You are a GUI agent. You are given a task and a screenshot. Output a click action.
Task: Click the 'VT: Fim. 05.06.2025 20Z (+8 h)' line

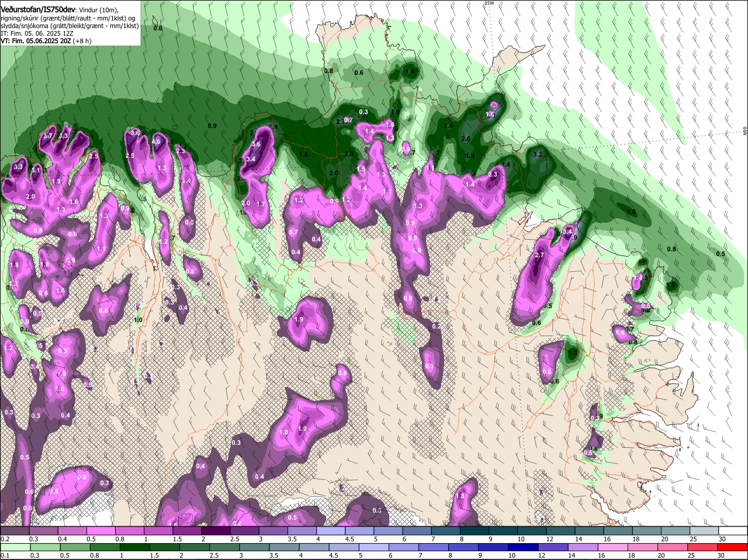[46, 41]
